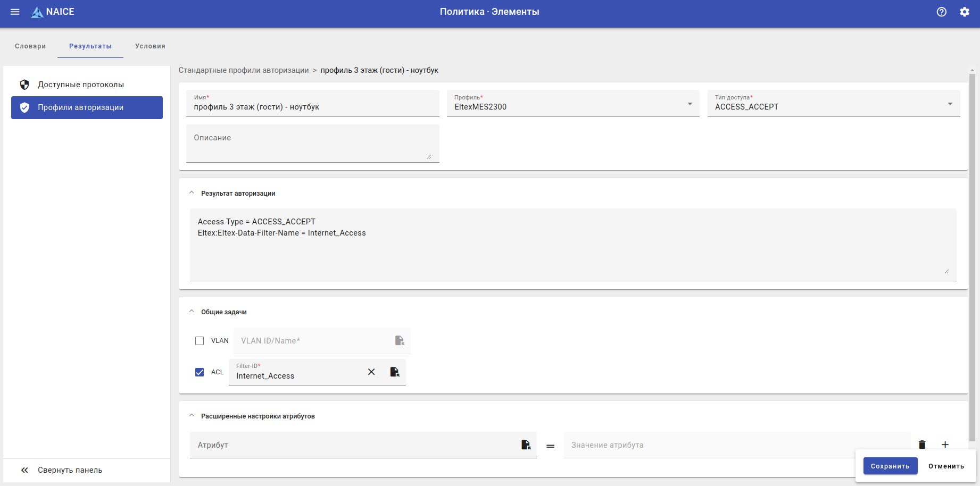This screenshot has height=486, width=980.
Task: Clear the Filter-ID field with X icon
Action: pyautogui.click(x=371, y=372)
